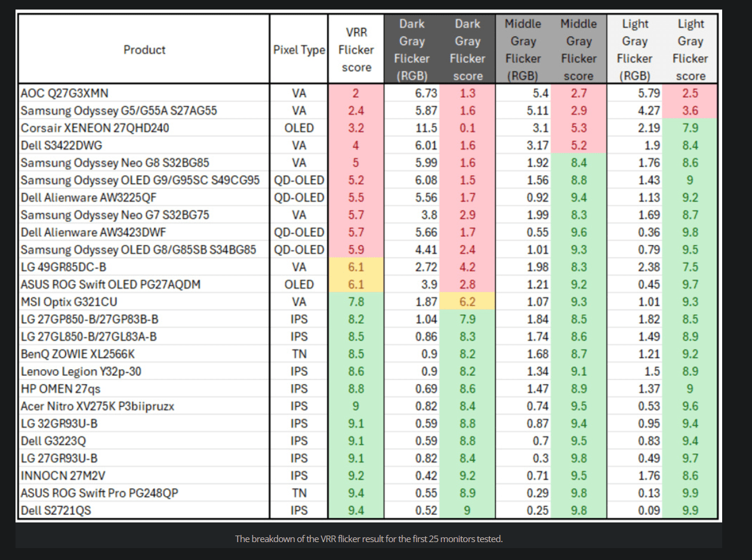
Task: Click the "Middle Gray Flicker score" header
Action: (x=578, y=49)
